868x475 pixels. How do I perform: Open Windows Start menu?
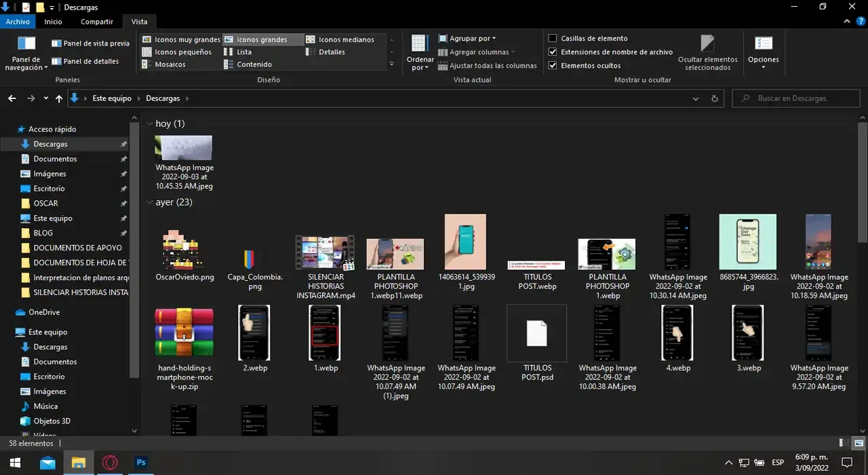[x=14, y=463]
